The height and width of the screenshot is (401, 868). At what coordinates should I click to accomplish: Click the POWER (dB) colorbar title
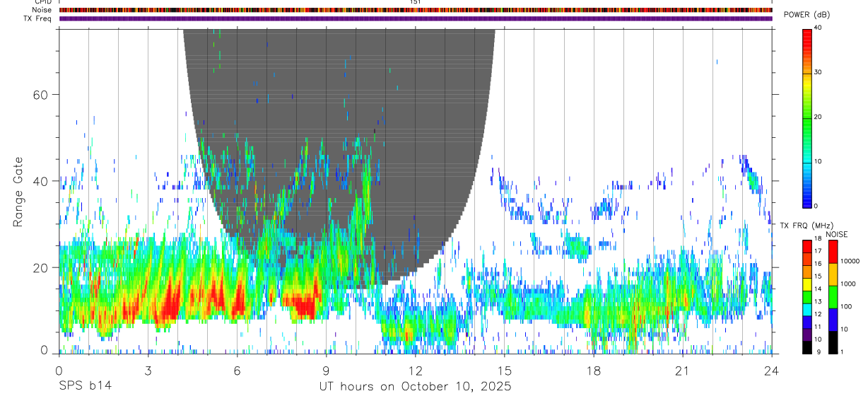[x=807, y=15]
